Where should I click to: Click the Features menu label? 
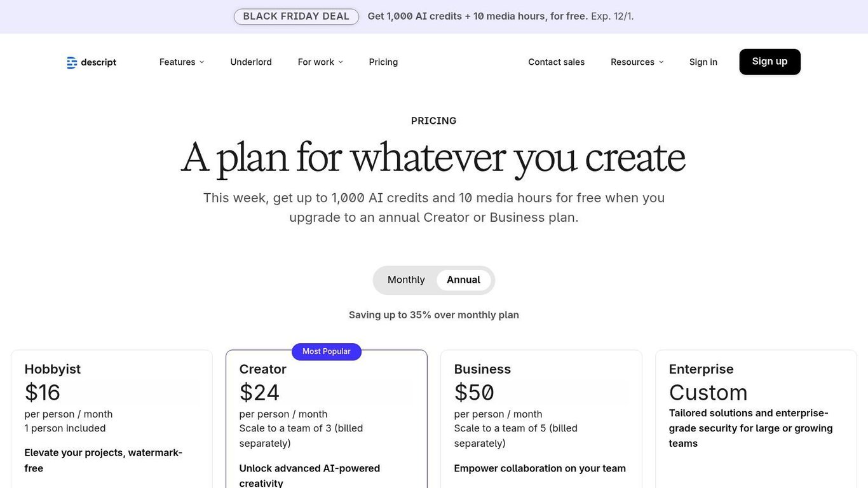tap(177, 62)
